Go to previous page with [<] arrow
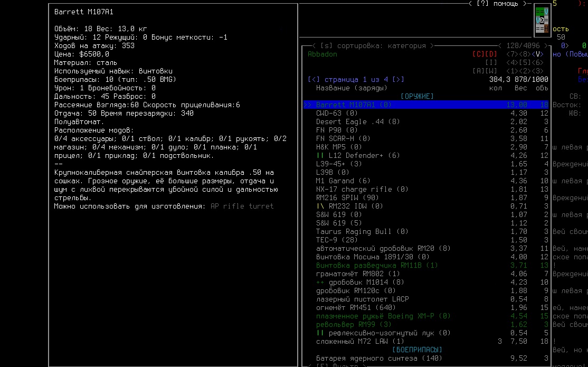The image size is (588, 367). point(314,80)
